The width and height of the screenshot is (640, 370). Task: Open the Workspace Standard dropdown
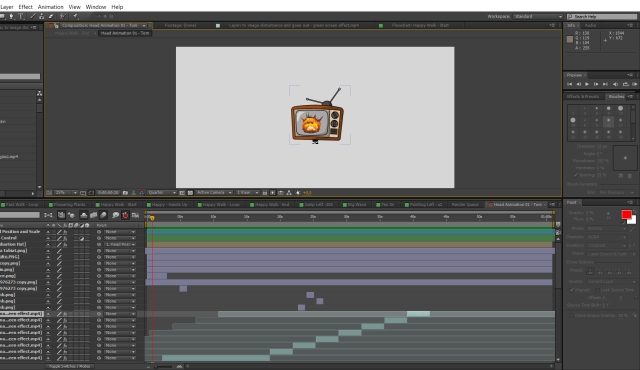point(538,16)
